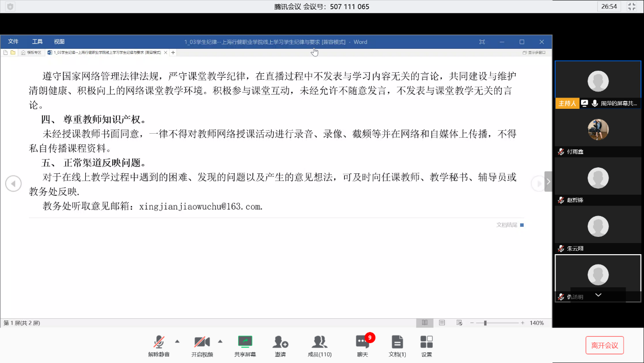Exit full screen in the meeting title bar
This screenshot has width=644, height=363.
[632, 7]
